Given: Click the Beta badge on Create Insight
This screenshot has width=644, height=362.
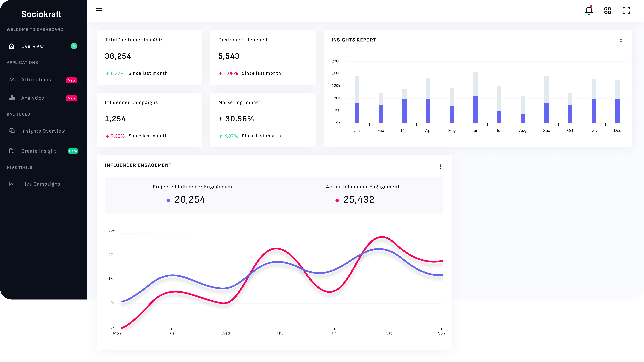Looking at the screenshot, I should [x=73, y=151].
